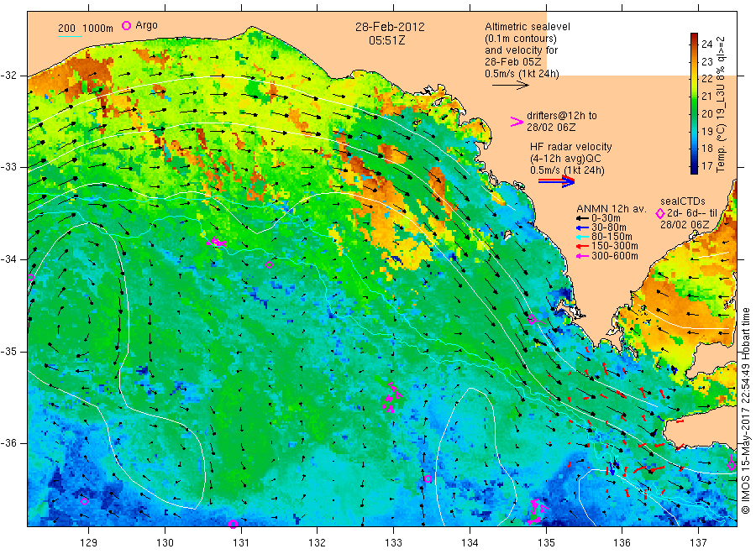This screenshot has width=756, height=554.
Task: Click the 'sealCTDs' legend heading
Action: (683, 201)
